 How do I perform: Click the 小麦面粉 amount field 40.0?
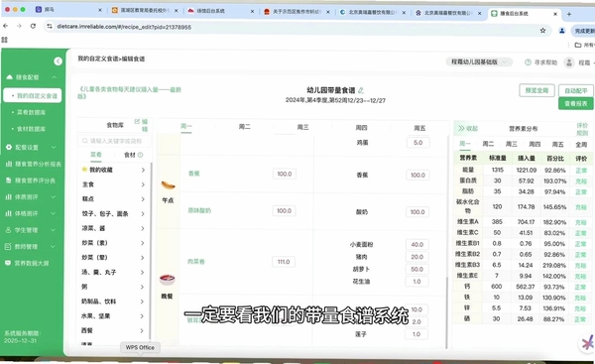tap(417, 244)
